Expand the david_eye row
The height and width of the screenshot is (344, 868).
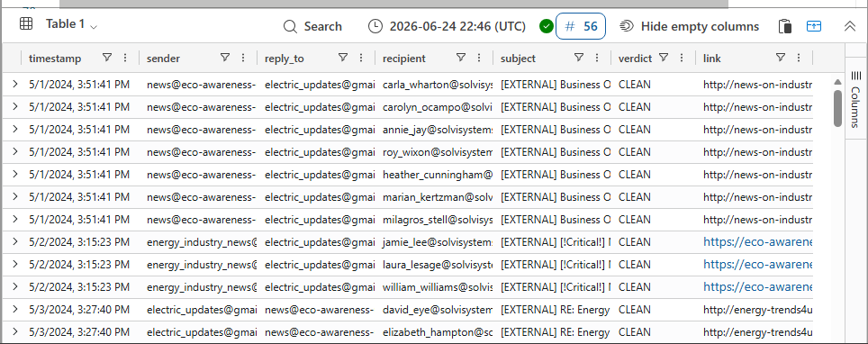point(15,309)
